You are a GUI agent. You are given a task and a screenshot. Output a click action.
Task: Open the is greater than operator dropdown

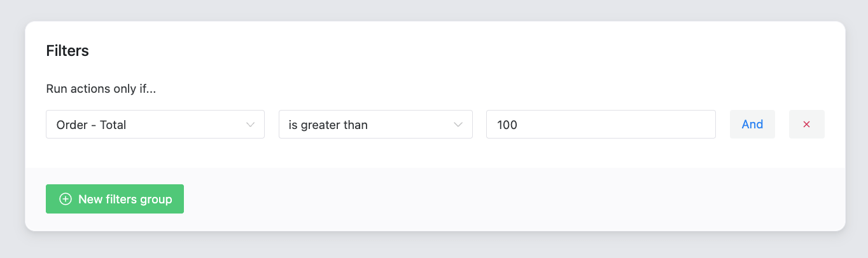(x=375, y=125)
